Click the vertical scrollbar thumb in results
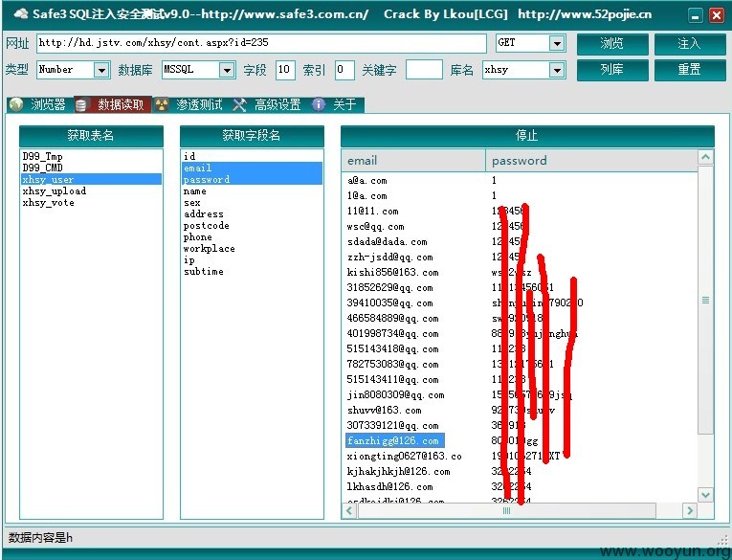732x560 pixels. point(705,300)
